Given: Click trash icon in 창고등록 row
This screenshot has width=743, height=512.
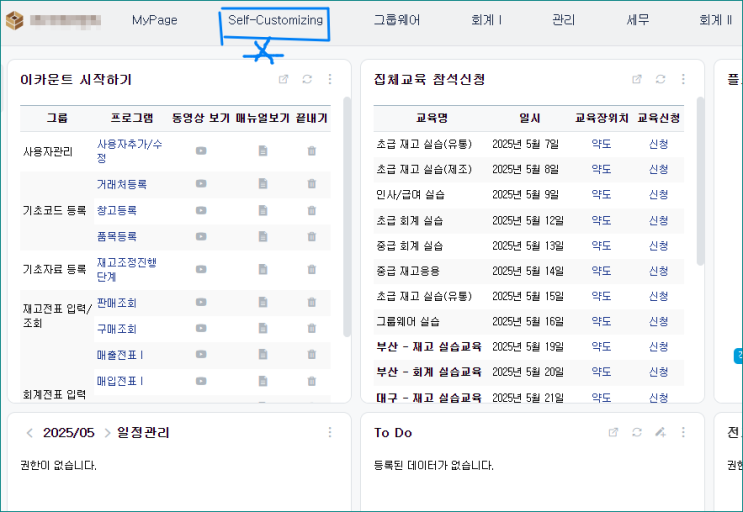Looking at the screenshot, I should coord(311,210).
